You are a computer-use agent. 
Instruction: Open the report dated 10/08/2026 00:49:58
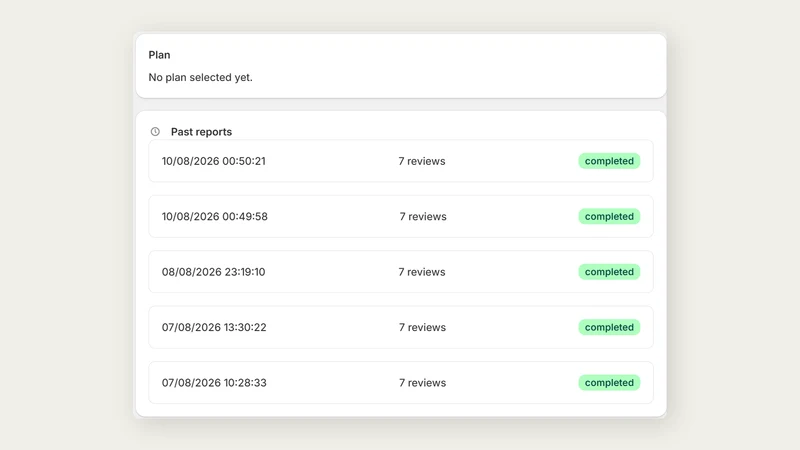tap(401, 216)
